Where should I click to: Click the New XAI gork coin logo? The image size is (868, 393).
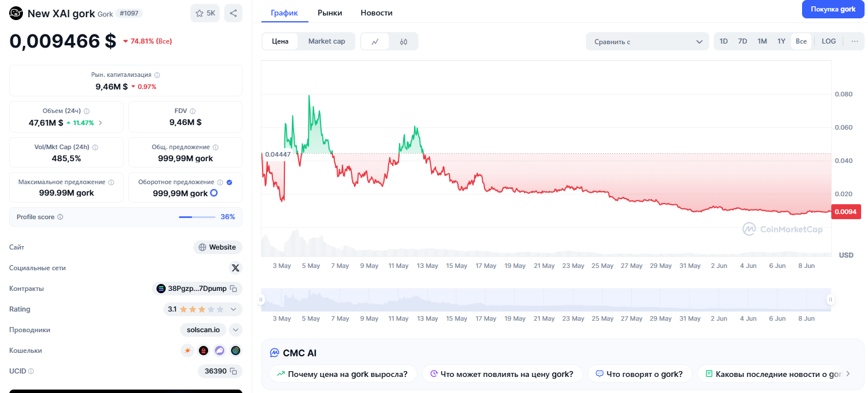pyautogui.click(x=16, y=13)
